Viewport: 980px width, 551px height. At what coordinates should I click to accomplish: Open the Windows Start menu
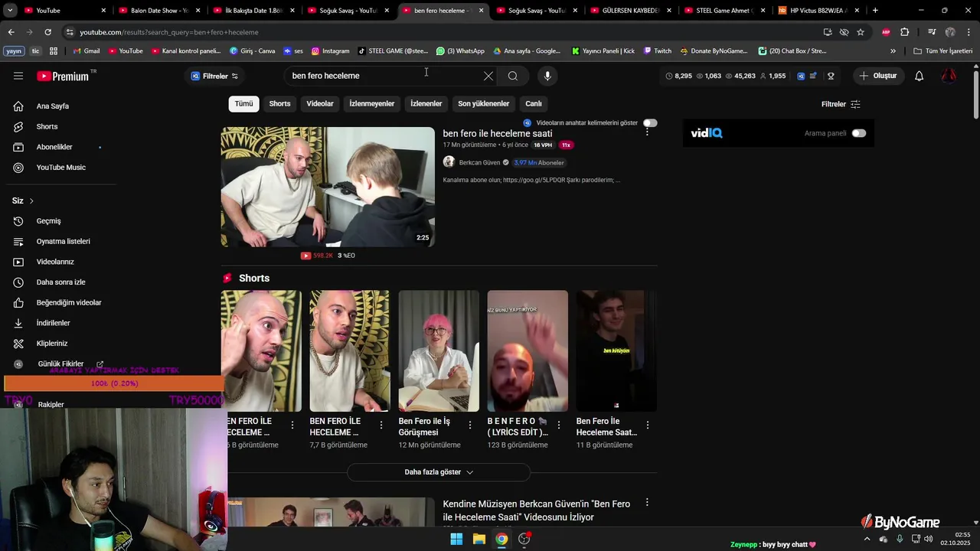point(456,539)
